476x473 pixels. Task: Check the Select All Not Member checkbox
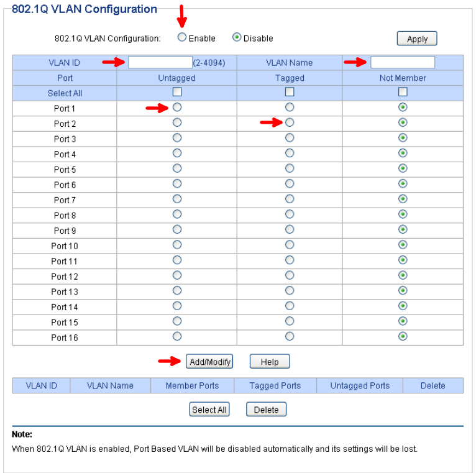[x=403, y=92]
